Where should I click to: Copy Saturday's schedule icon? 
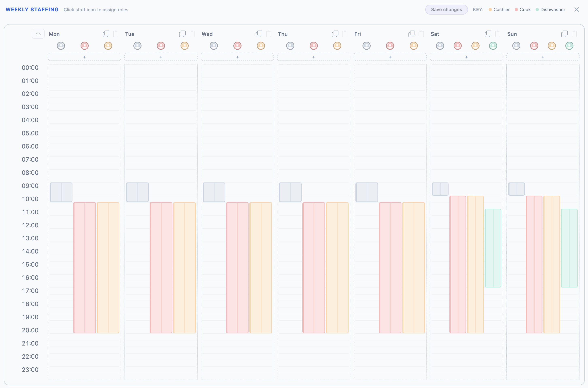[488, 34]
